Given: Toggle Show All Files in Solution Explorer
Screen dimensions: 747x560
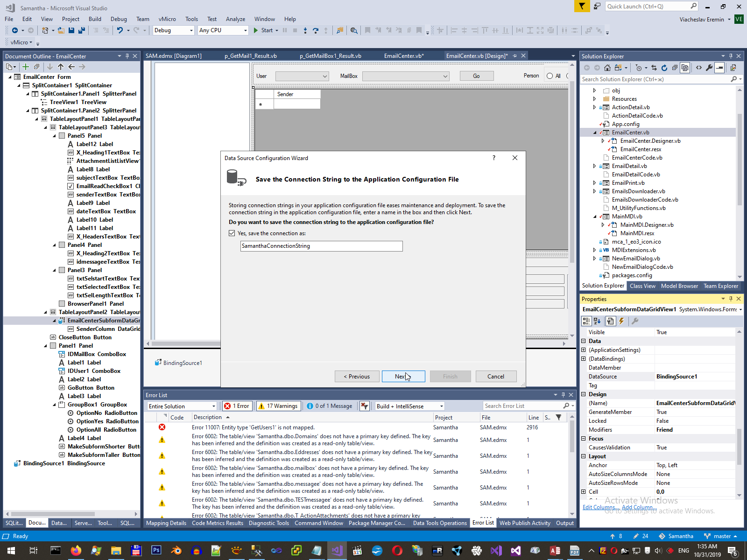Looking at the screenshot, I should point(685,68).
